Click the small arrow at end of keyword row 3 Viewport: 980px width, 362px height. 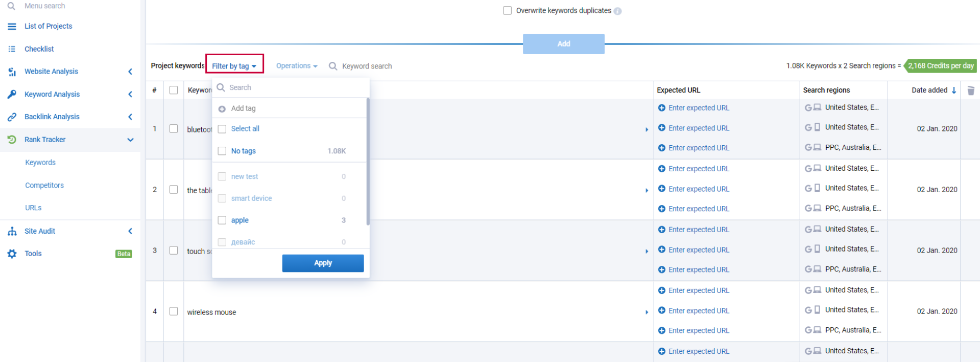[647, 252]
